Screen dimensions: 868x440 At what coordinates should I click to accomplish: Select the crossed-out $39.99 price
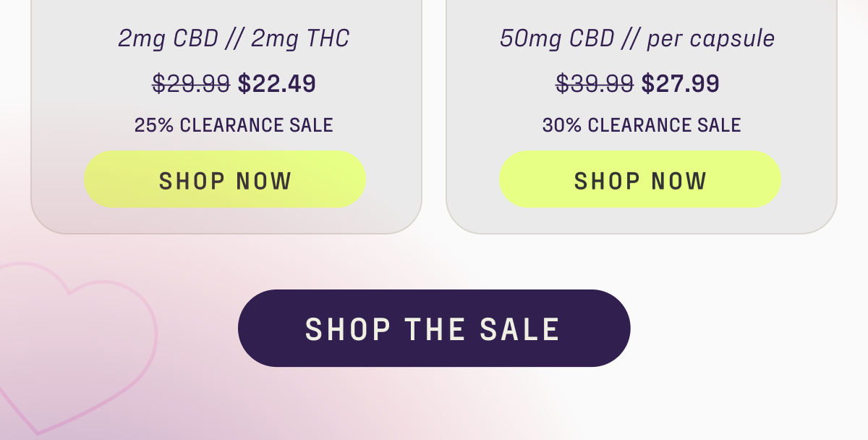pyautogui.click(x=596, y=84)
